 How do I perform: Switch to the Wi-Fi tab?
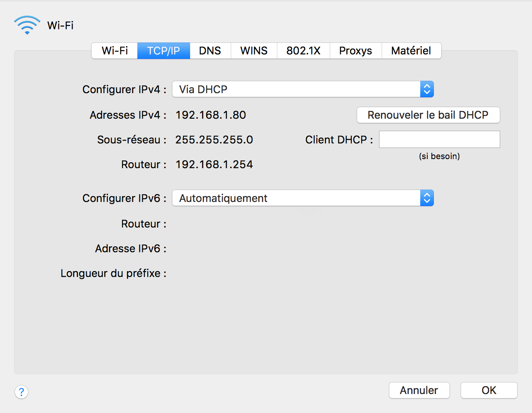click(x=115, y=51)
